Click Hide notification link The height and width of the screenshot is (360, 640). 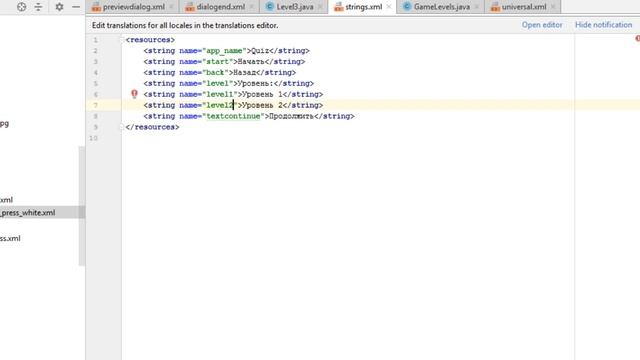[x=603, y=25]
